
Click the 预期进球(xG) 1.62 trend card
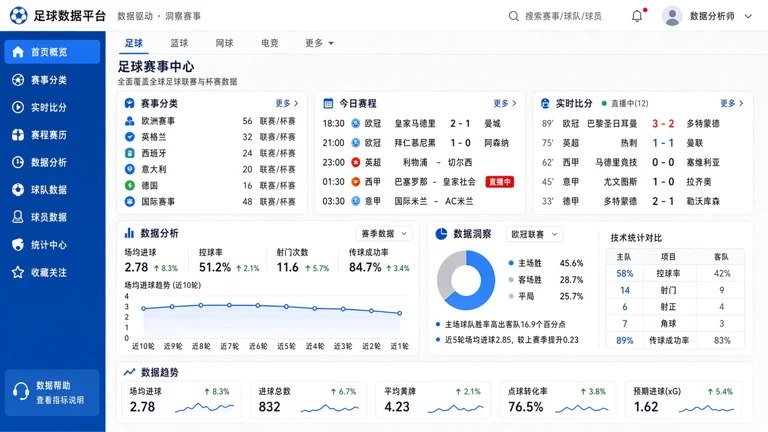683,400
